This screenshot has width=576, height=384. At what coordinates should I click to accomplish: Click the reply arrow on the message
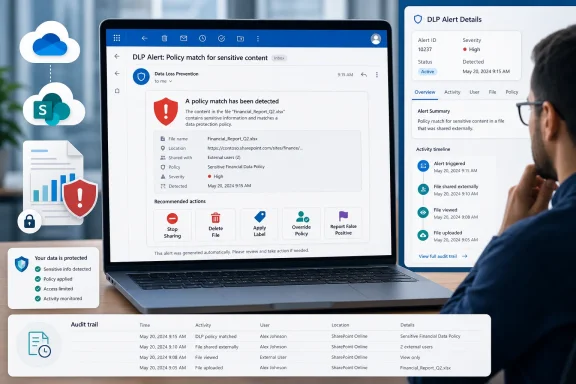[x=364, y=75]
